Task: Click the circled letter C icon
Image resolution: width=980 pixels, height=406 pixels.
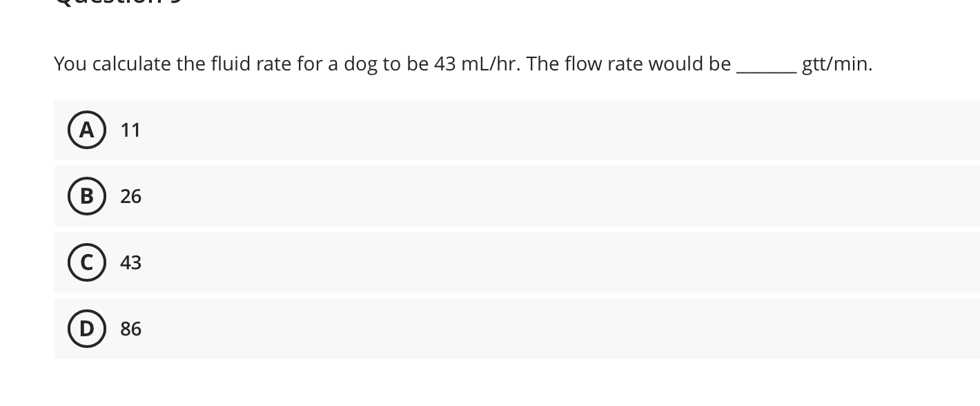Action: [87, 262]
